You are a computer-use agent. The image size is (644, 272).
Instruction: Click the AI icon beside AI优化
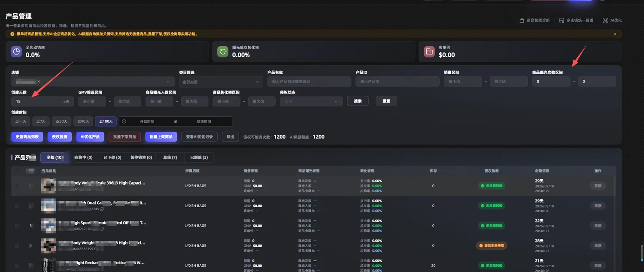(605, 20)
